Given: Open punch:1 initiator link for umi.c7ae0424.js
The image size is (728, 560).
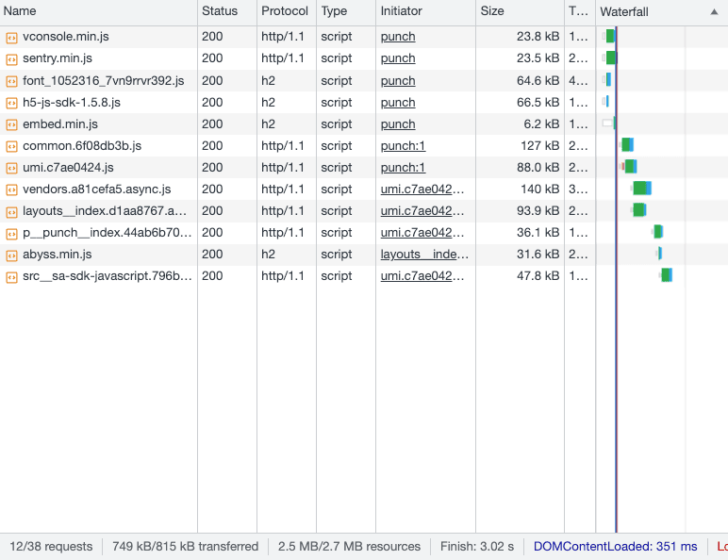Looking at the screenshot, I should 403,168.
